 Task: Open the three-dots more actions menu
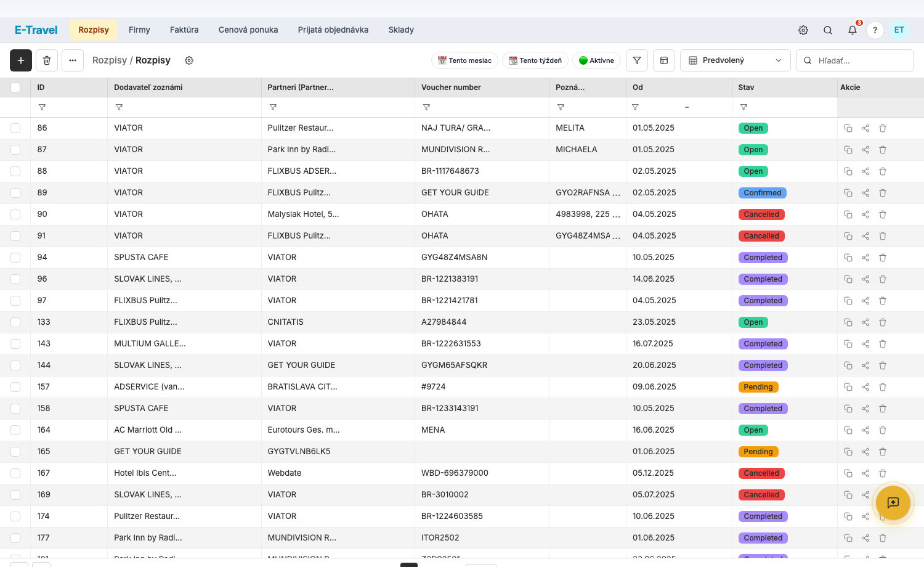pos(73,60)
